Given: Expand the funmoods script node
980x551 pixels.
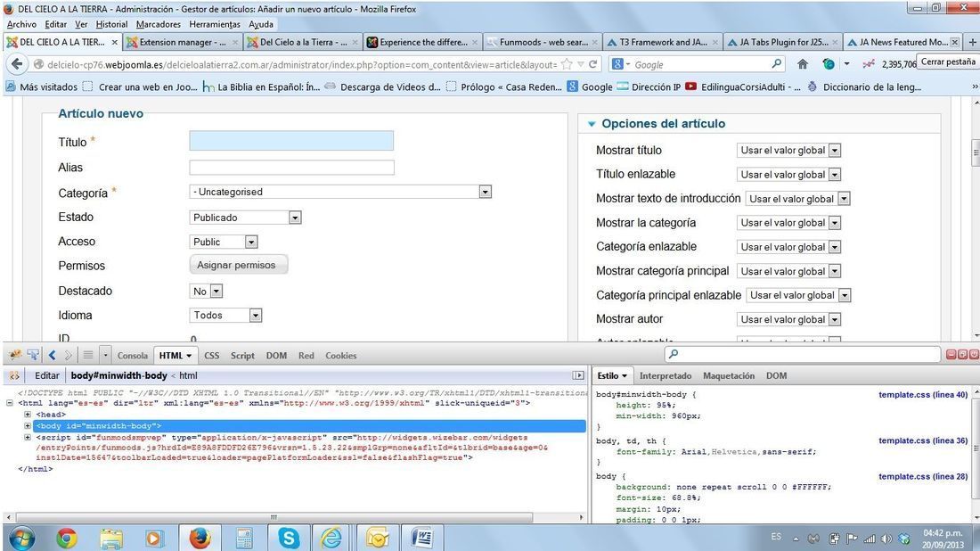Looking at the screenshot, I should coord(28,437).
